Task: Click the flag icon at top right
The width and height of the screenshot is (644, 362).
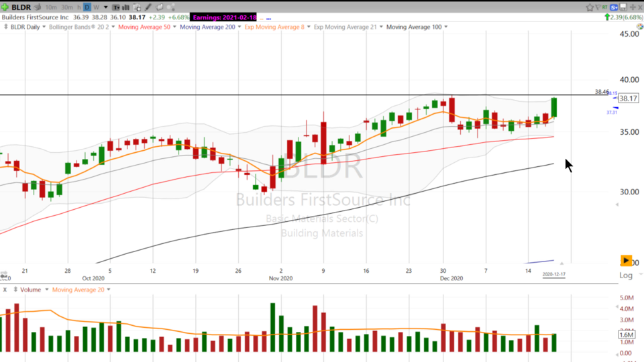Action: [598, 7]
